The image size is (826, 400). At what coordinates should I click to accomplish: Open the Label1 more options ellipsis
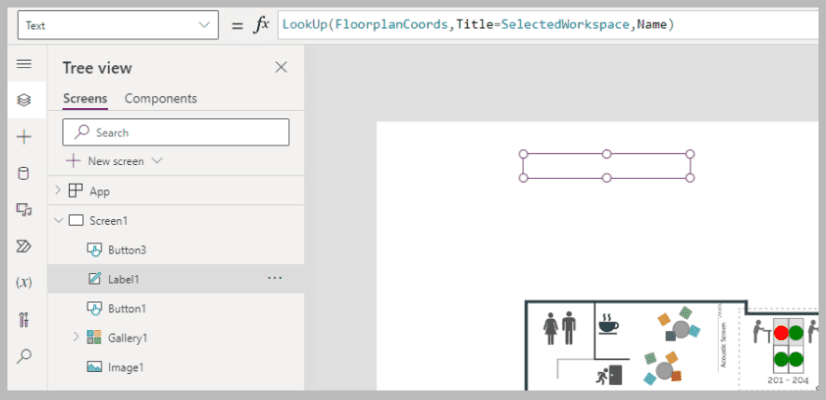(275, 278)
